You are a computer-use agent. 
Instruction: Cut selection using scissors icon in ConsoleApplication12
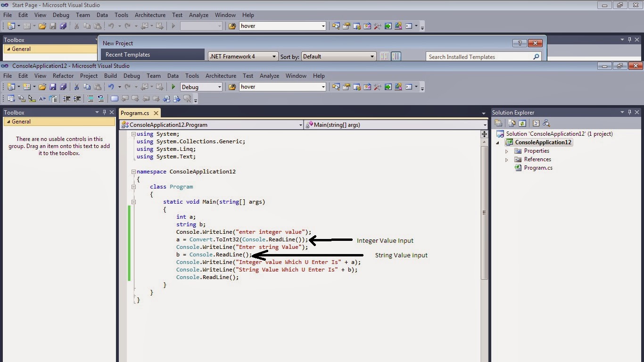click(76, 87)
